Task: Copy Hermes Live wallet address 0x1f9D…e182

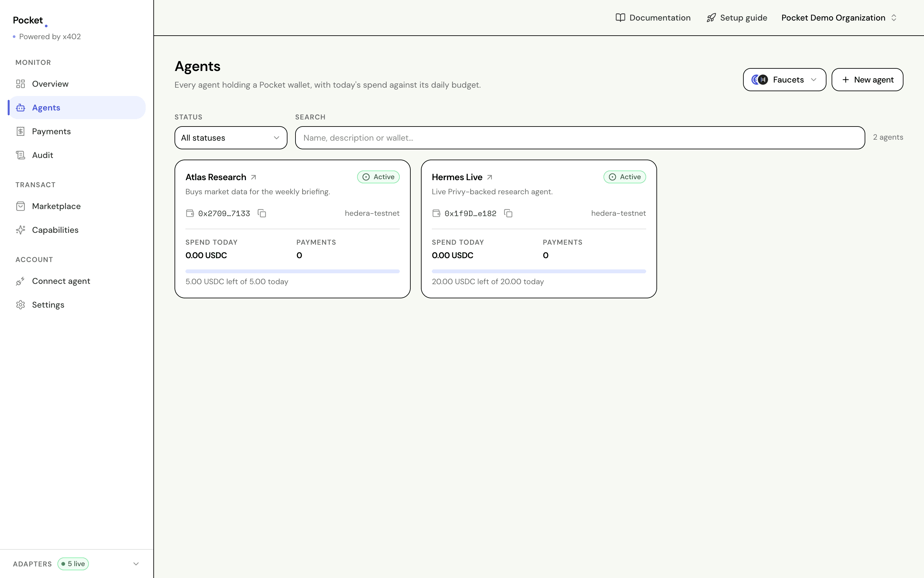Action: click(508, 213)
